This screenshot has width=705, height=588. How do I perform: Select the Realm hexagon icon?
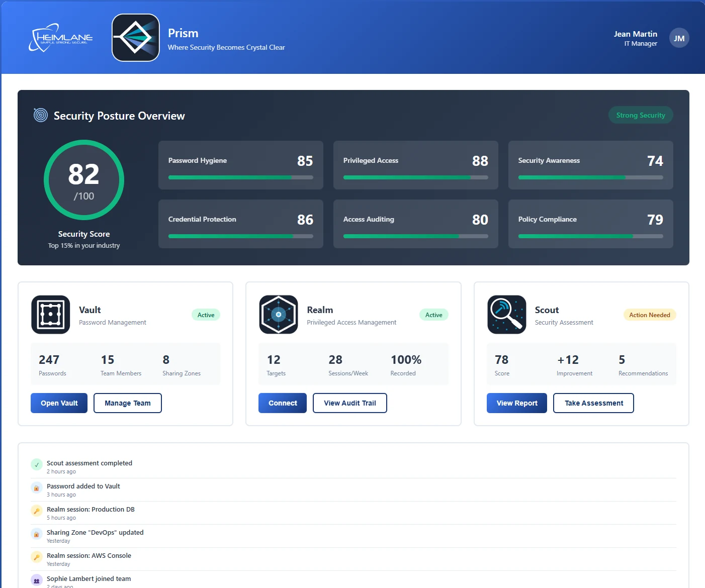[x=279, y=315]
